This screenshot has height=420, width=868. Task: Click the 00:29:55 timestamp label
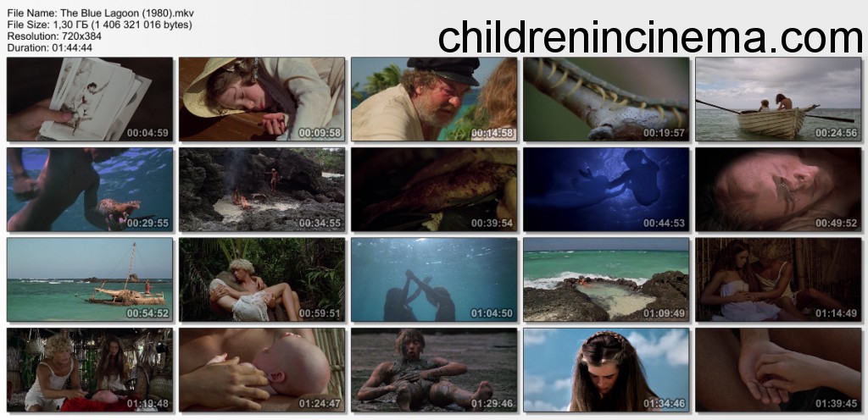click(147, 224)
